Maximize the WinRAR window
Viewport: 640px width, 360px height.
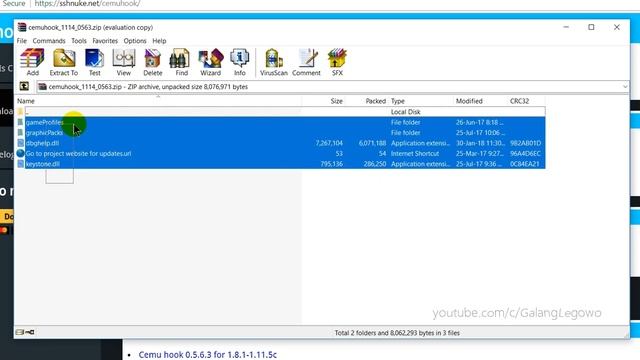tap(591, 27)
